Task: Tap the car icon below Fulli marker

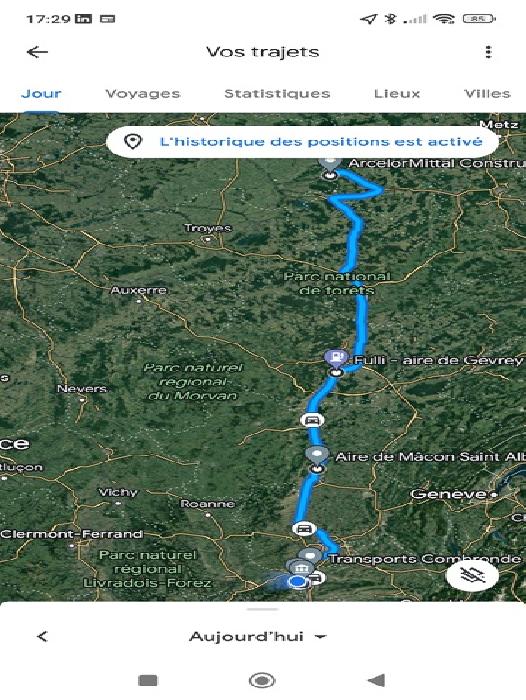Action: [312, 420]
